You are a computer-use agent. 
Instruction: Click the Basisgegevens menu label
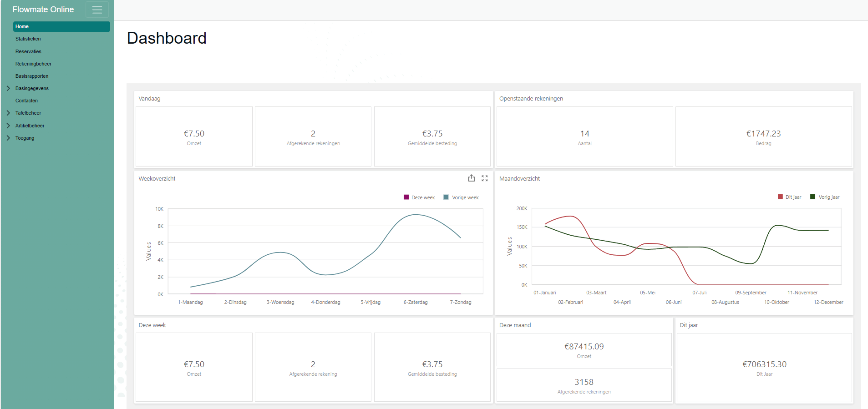(32, 88)
